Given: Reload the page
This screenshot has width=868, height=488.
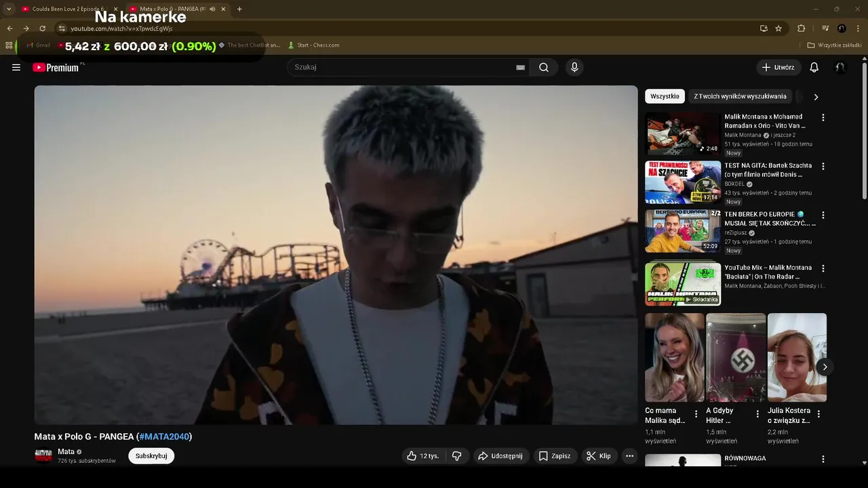Looking at the screenshot, I should (x=42, y=28).
